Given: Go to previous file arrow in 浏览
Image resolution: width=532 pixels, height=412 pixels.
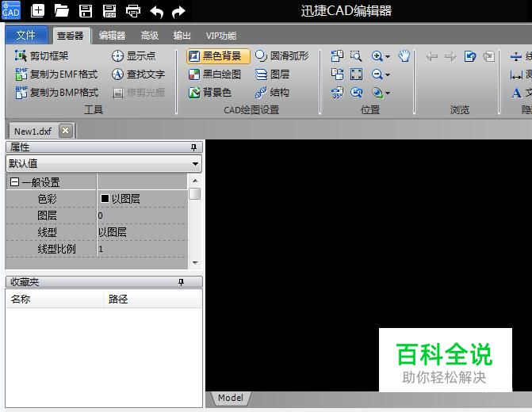Looking at the screenshot, I should click(x=431, y=56).
